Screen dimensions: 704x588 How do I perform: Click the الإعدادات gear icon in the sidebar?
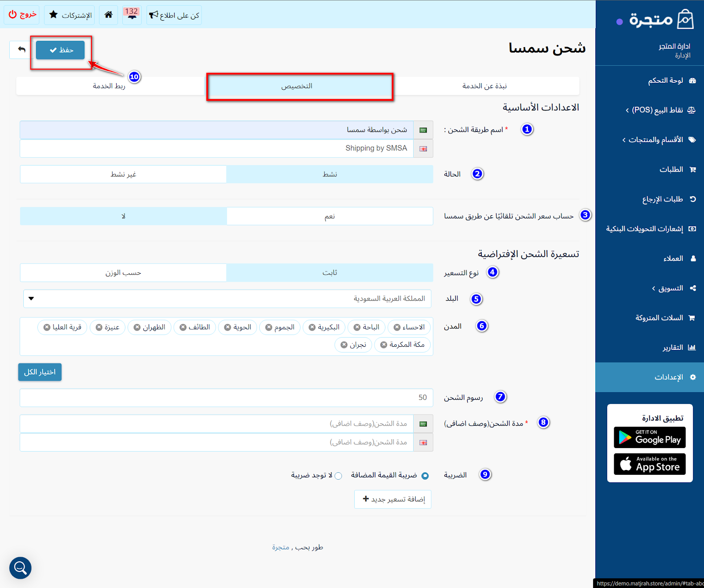[x=693, y=377]
